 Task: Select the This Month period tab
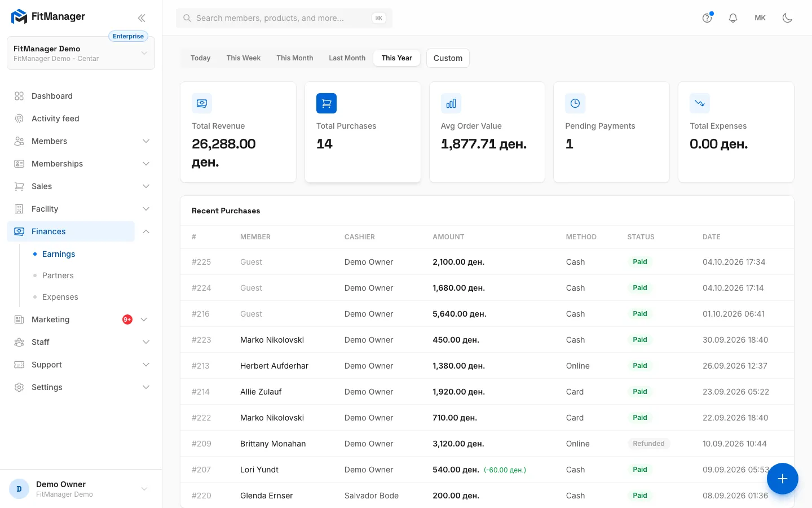click(294, 58)
